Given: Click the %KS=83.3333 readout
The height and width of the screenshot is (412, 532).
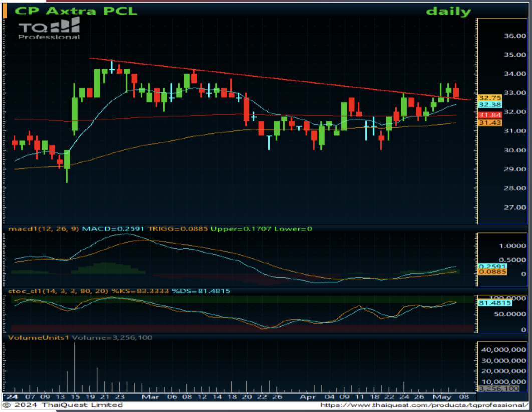Looking at the screenshot, I should coord(140,291).
